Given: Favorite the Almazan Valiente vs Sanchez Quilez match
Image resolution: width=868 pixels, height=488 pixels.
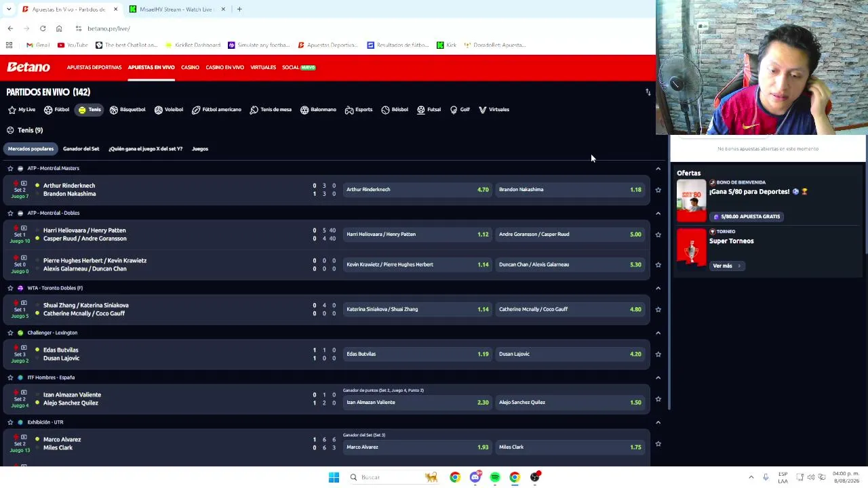Looking at the screenshot, I should coord(658,399).
